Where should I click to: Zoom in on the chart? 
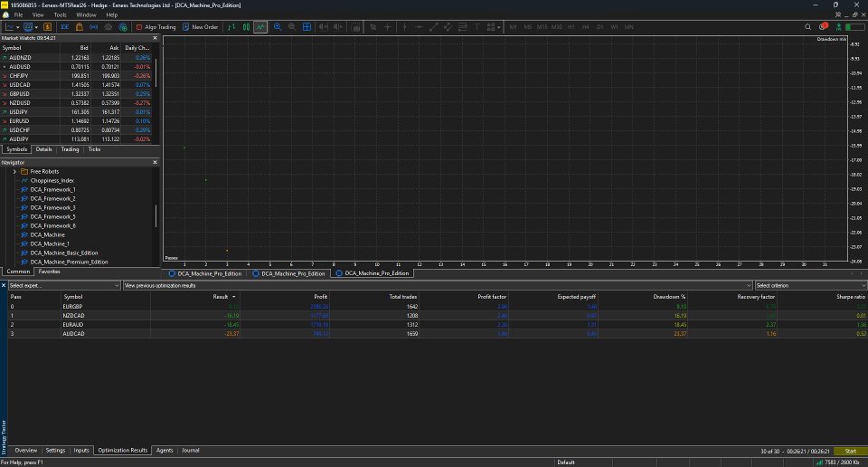pyautogui.click(x=278, y=26)
